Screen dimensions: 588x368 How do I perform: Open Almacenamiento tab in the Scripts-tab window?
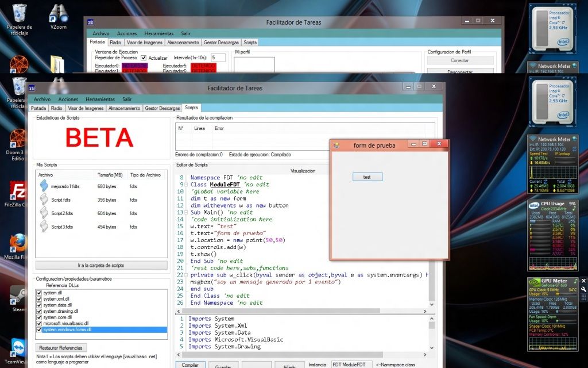pos(124,108)
